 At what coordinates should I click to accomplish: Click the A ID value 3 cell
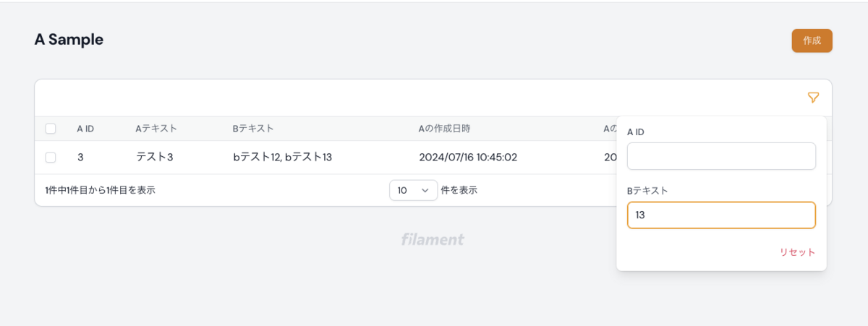click(80, 157)
